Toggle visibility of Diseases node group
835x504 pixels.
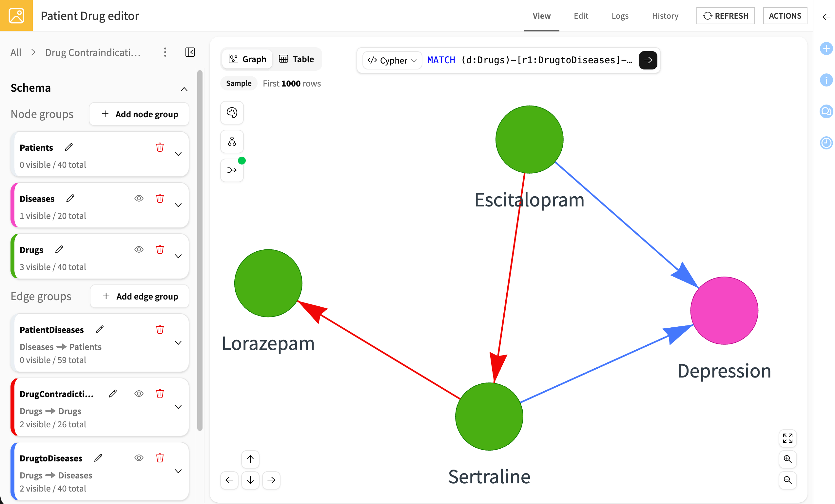tap(139, 199)
